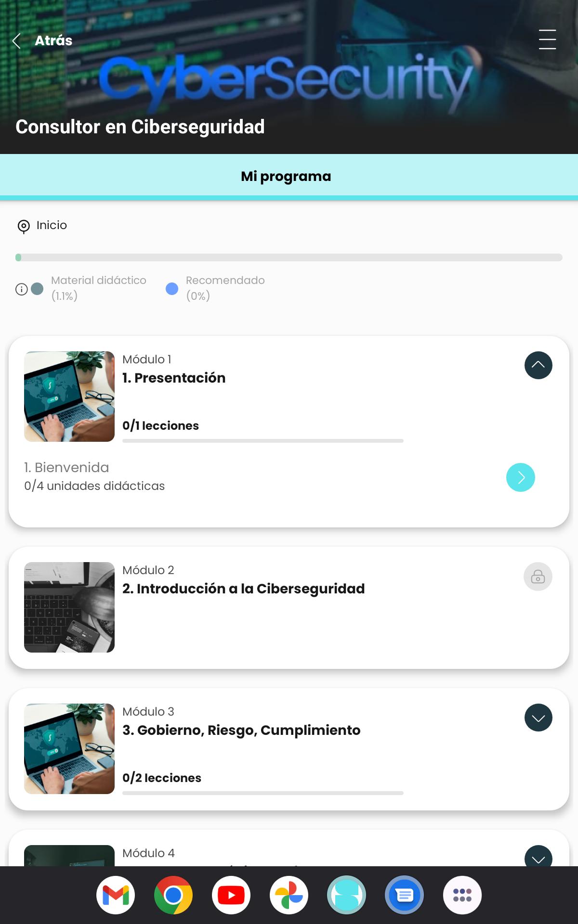Tap the back arrow next to Atrás
The height and width of the screenshot is (924, 578).
coord(17,41)
